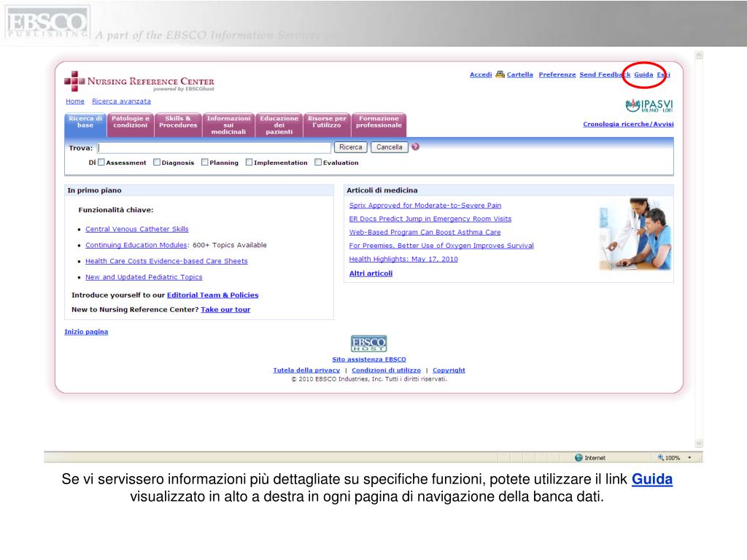Enable the Implementation checkbox
This screenshot has height=560, width=747.
coord(249,163)
